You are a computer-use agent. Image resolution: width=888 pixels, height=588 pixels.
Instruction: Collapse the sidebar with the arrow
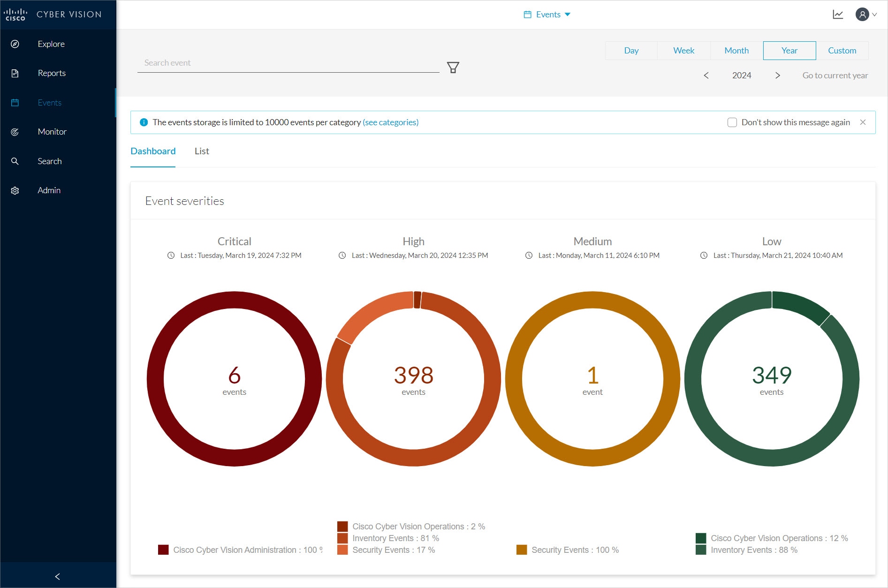(x=58, y=576)
